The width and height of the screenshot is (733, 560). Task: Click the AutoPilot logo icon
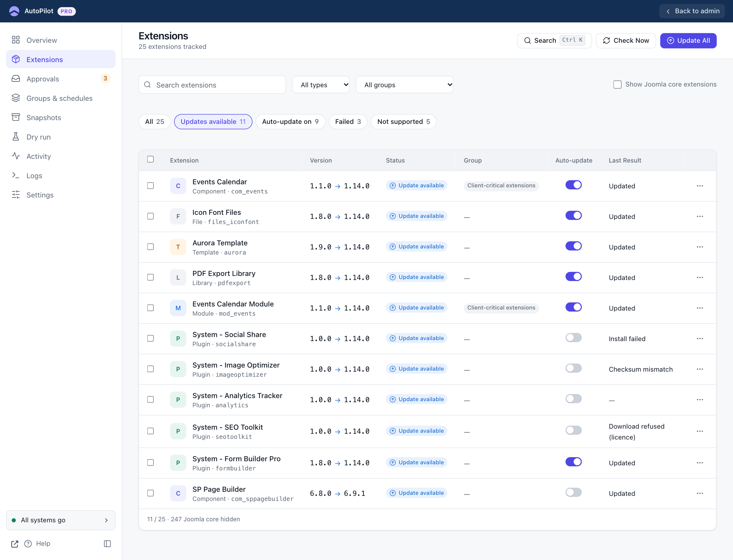click(14, 11)
